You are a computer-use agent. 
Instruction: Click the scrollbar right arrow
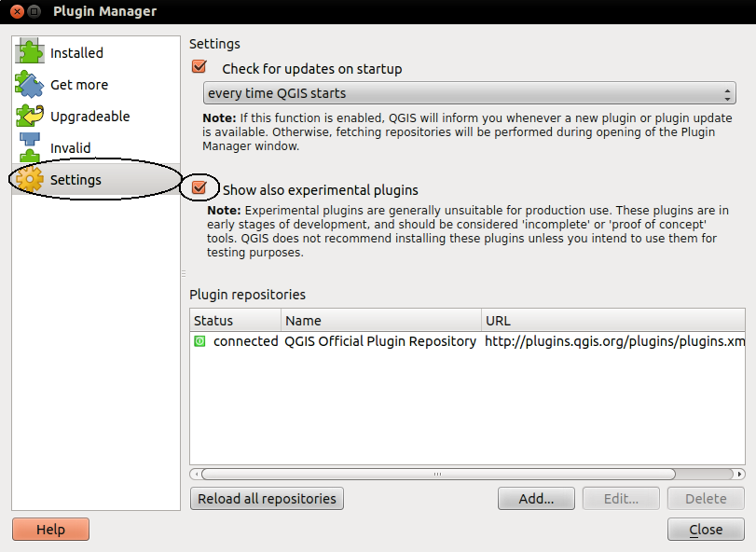(x=739, y=475)
